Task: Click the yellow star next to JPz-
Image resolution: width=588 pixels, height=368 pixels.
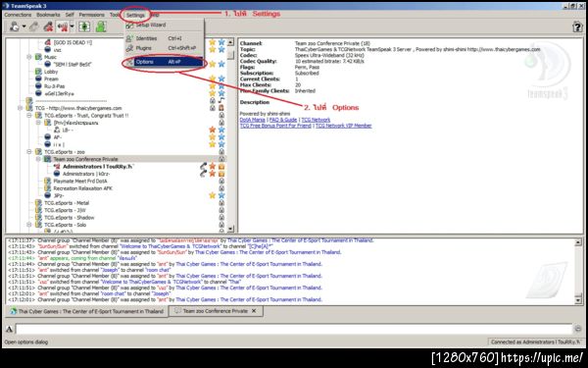Action: pyautogui.click(x=213, y=195)
